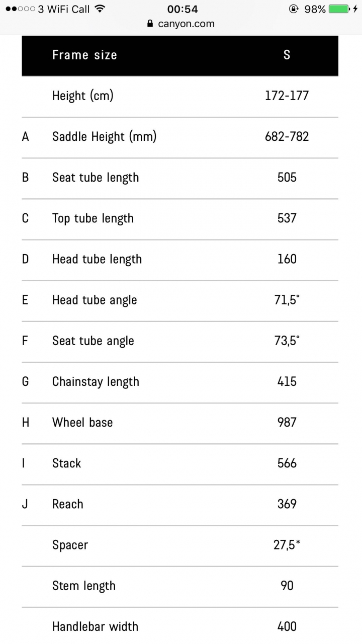362x644 pixels.
Task: Tap the WiFi signal icon
Action: [100, 9]
